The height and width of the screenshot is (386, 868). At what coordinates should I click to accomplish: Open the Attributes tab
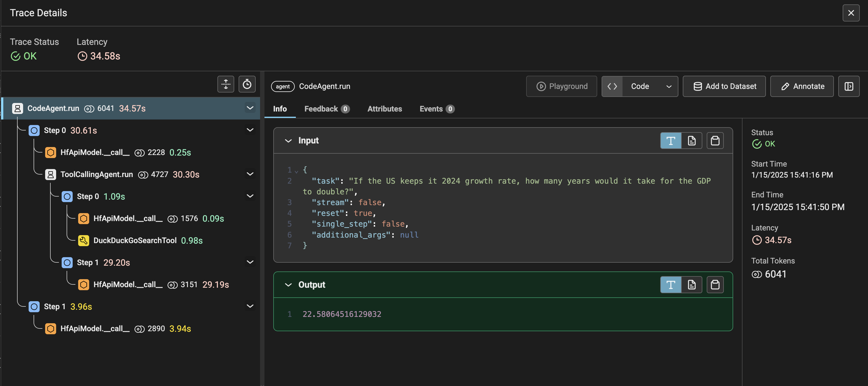(x=384, y=109)
